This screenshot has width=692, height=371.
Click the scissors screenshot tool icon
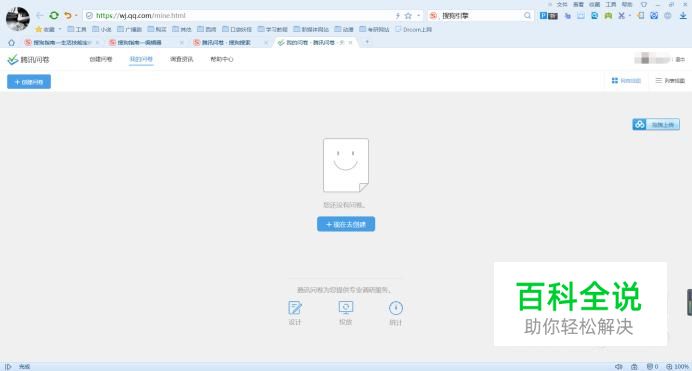(x=621, y=15)
